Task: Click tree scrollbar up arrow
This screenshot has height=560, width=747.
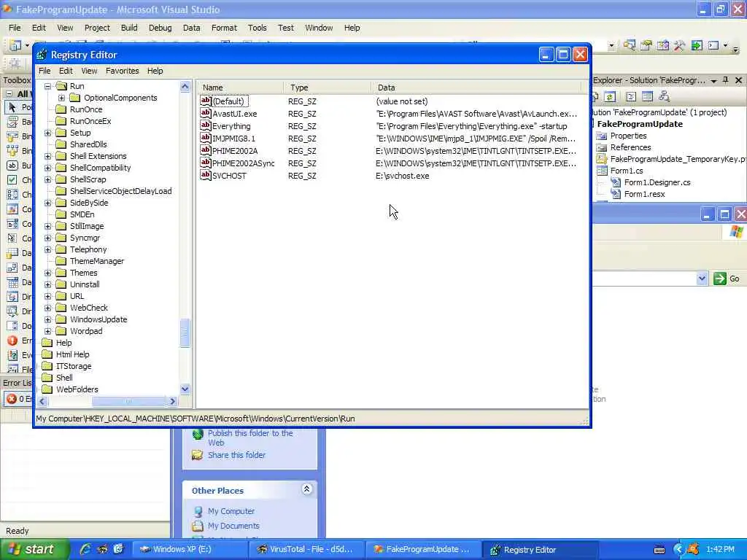Action: click(185, 86)
